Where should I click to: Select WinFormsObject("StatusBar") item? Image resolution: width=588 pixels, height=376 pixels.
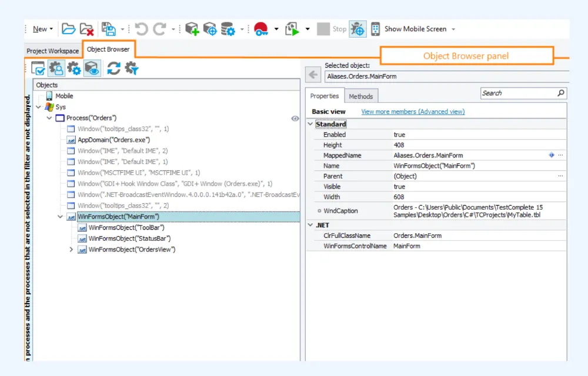(129, 238)
